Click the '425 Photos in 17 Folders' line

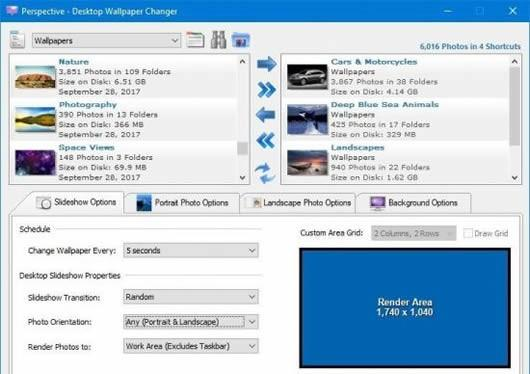pos(380,124)
